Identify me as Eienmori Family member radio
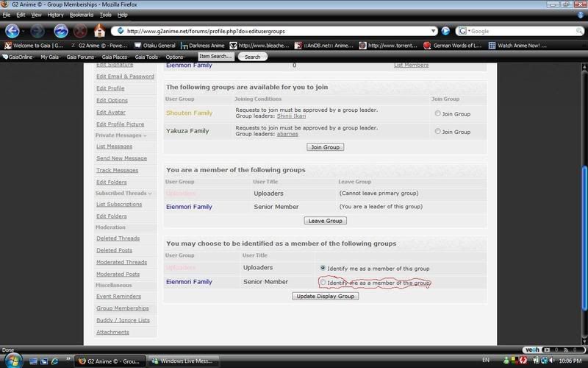This screenshot has height=368, width=588. pyautogui.click(x=323, y=283)
